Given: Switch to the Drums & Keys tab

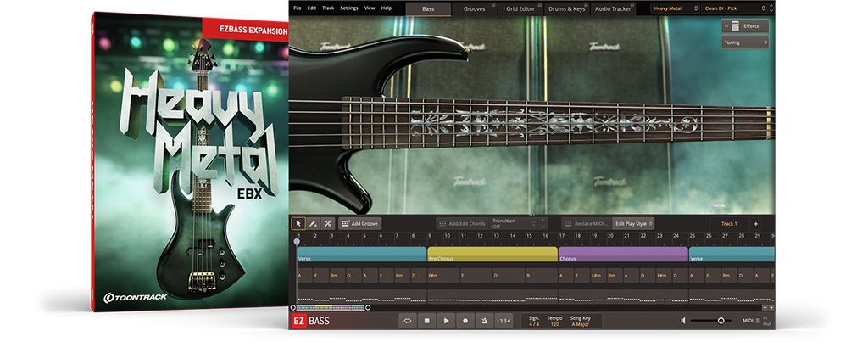Looking at the screenshot, I should coord(567,8).
